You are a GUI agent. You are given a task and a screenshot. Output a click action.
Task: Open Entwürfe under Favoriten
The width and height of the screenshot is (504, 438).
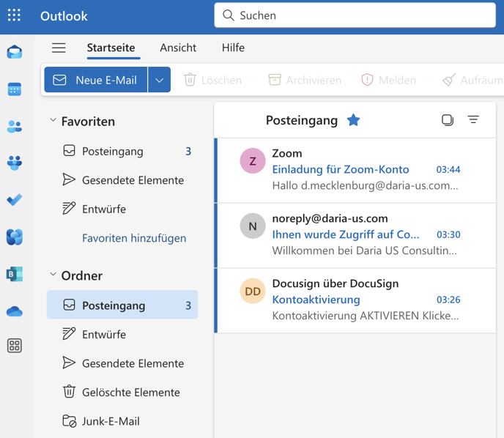click(x=122, y=209)
